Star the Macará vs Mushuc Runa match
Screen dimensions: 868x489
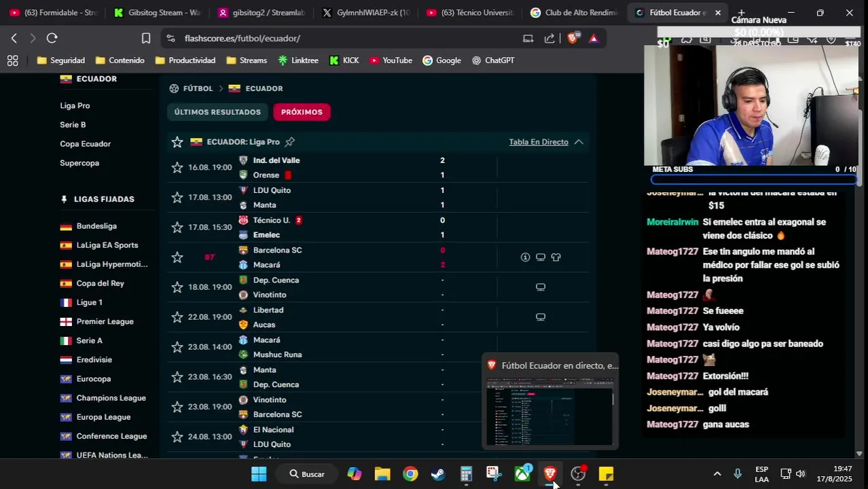177,347
